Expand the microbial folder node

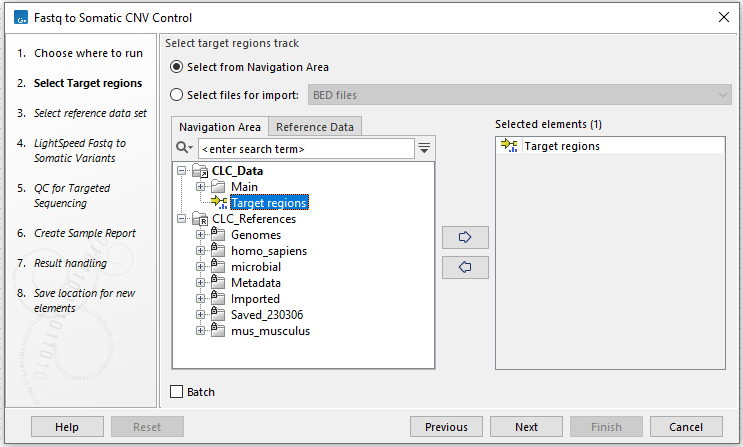[x=200, y=267]
